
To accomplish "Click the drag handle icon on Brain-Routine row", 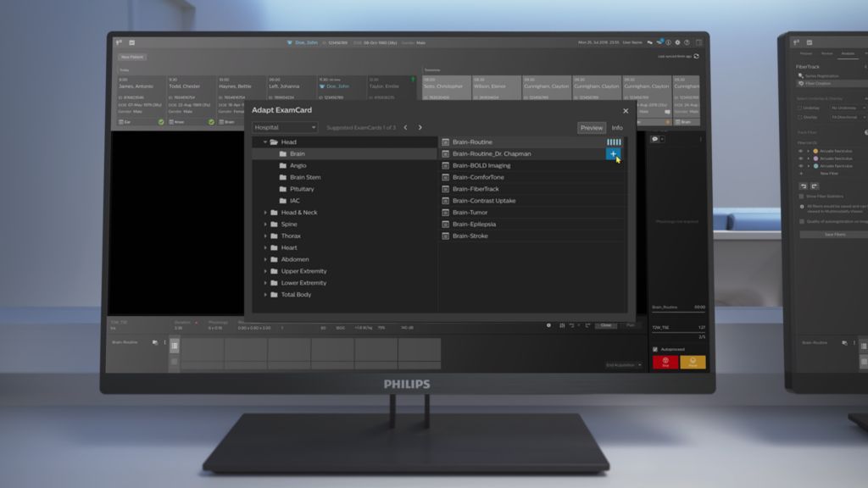I will tap(614, 142).
